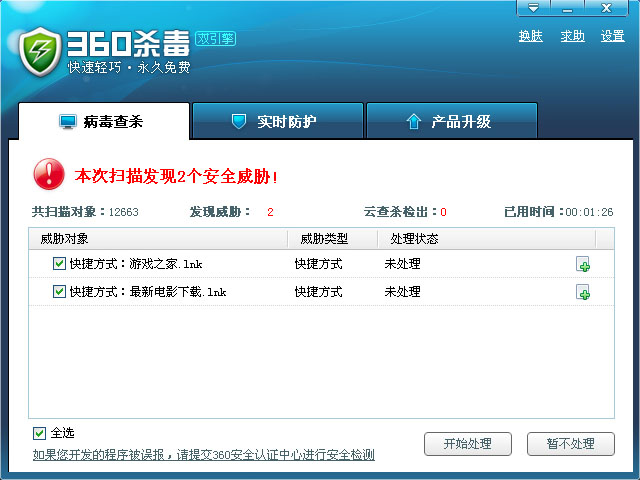This screenshot has width=640, height=480.
Task: Click the 360 shield logo icon
Action: click(40, 52)
